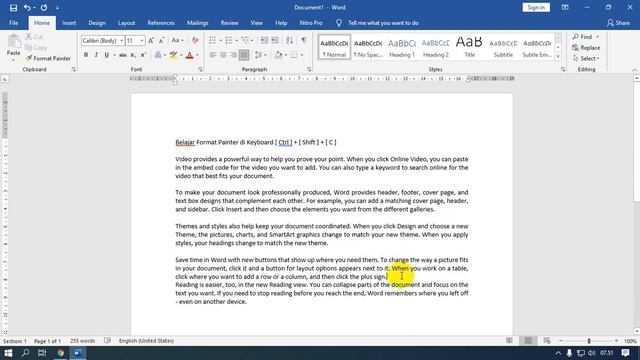Switch to the References tab
Image resolution: width=640 pixels, height=360 pixels.
tap(161, 23)
